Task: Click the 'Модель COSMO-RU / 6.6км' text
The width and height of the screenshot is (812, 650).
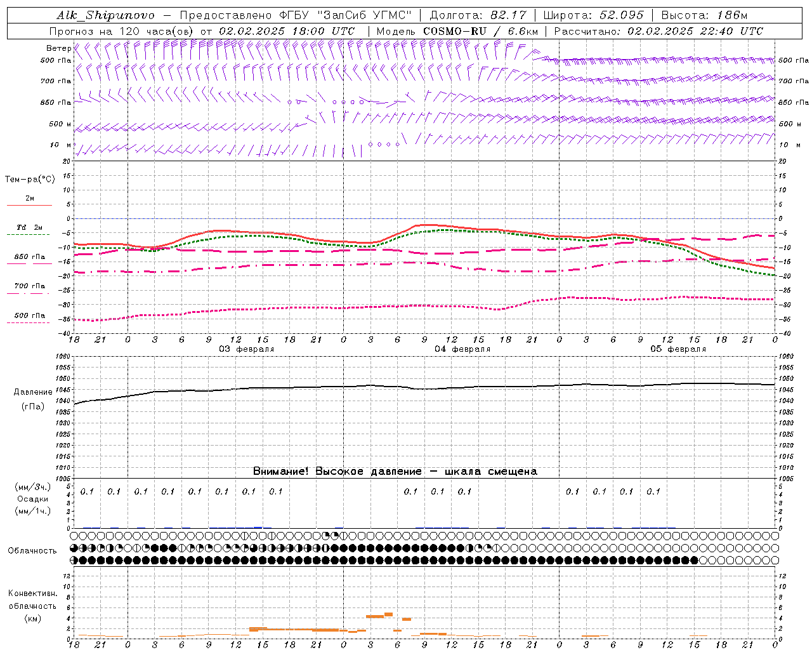Action: pyautogui.click(x=457, y=31)
